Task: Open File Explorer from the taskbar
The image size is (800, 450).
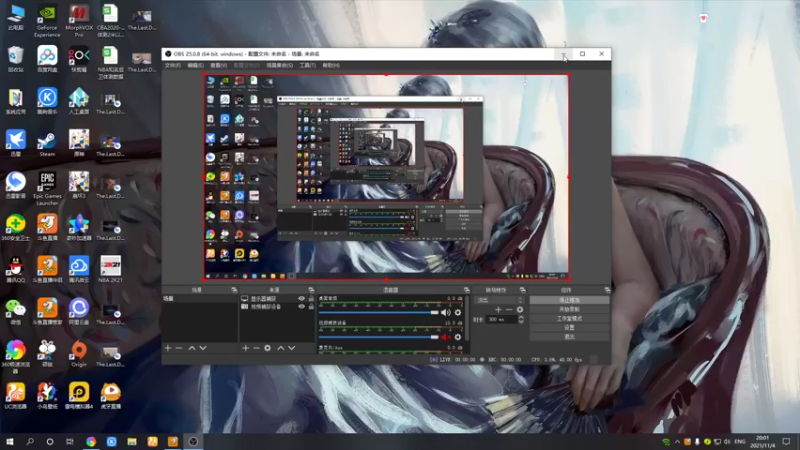Action: pyautogui.click(x=132, y=441)
